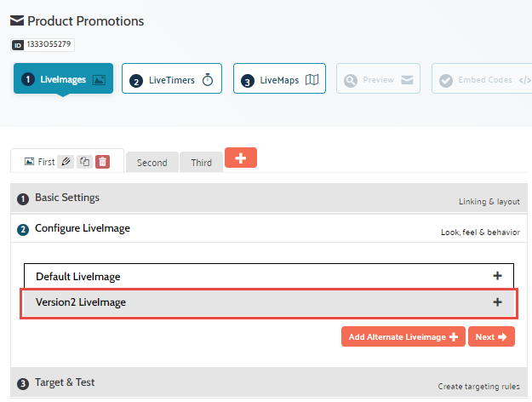Click the edit pencil icon on First tab
This screenshot has width=532, height=402.
pyautogui.click(x=66, y=162)
